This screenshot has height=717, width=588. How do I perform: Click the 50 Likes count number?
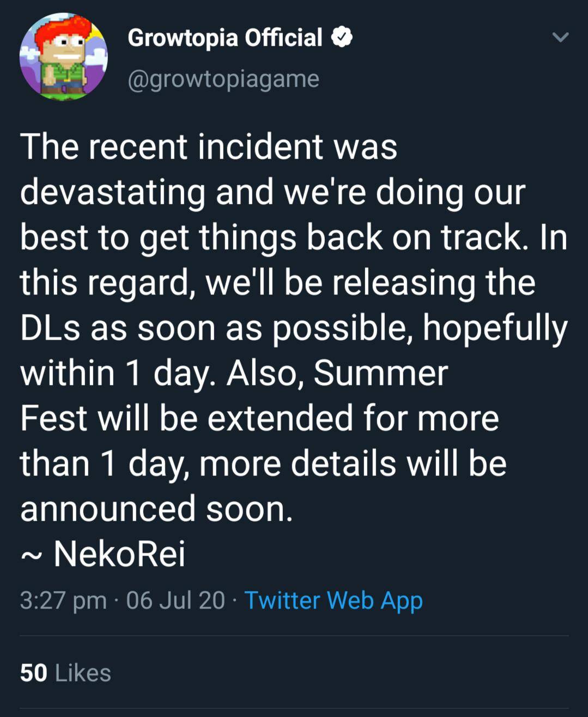pyautogui.click(x=34, y=673)
